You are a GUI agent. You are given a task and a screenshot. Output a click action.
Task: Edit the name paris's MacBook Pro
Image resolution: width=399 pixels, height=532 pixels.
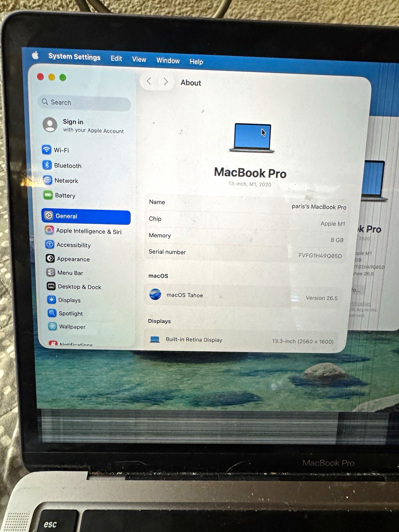[319, 206]
